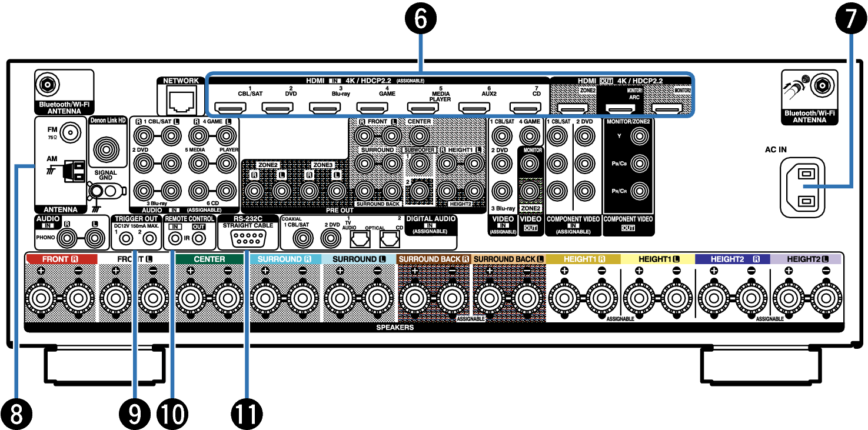Click the TRIGGER OUT 1 jack
The height and width of the screenshot is (430, 868).
124,239
